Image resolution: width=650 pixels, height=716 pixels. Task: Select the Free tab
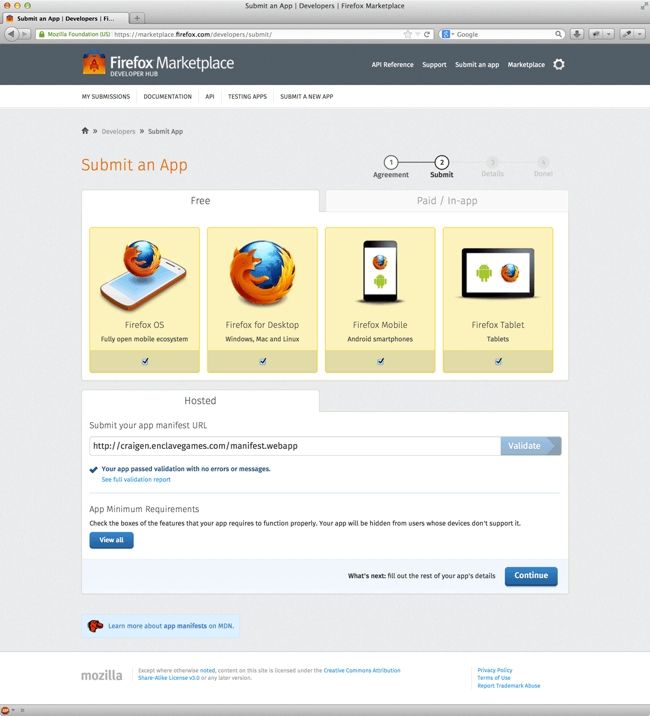[200, 200]
